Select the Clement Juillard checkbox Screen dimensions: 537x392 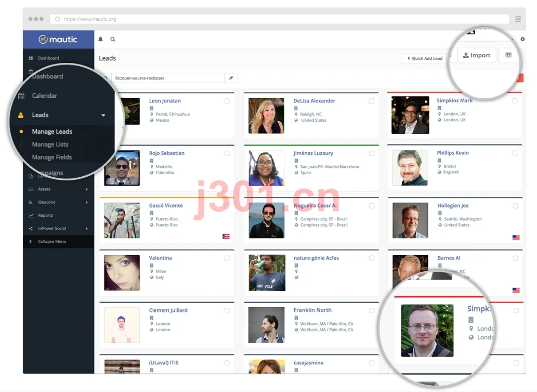tap(227, 310)
